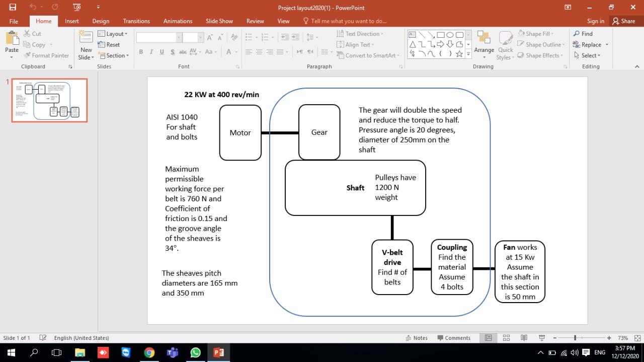The width and height of the screenshot is (644, 362).
Task: Toggle Italic formatting
Action: [151, 52]
